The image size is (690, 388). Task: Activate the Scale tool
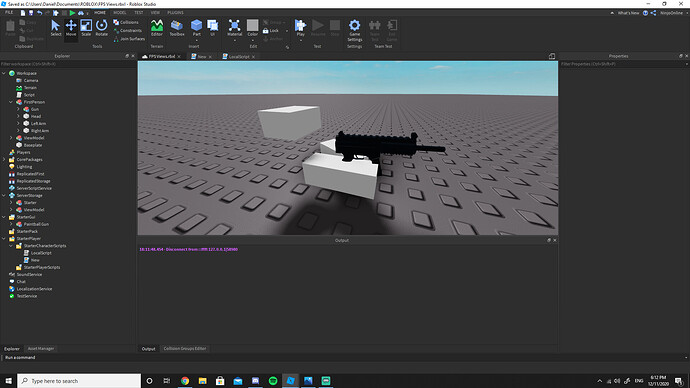(86, 28)
